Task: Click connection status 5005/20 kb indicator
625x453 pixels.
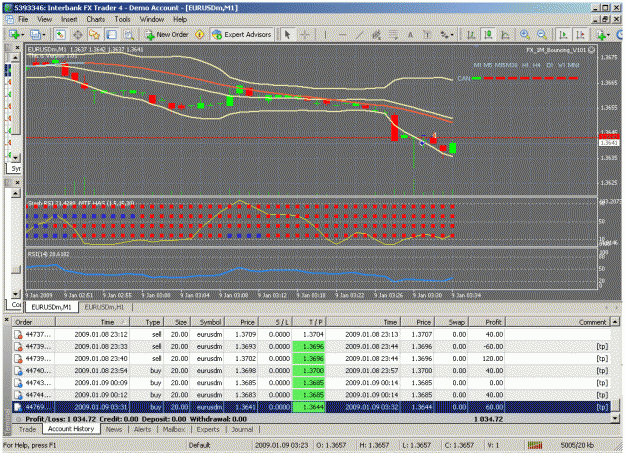Action: 577,445
